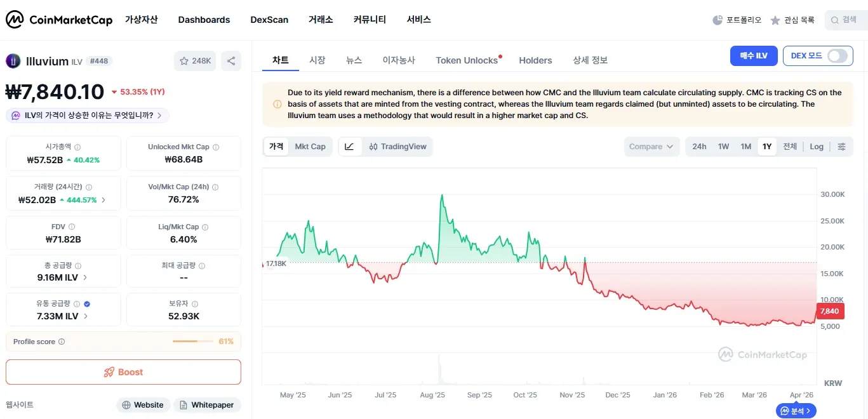Viewport: 868px width, 419px height.
Task: Set chart range to 1W
Action: click(723, 147)
